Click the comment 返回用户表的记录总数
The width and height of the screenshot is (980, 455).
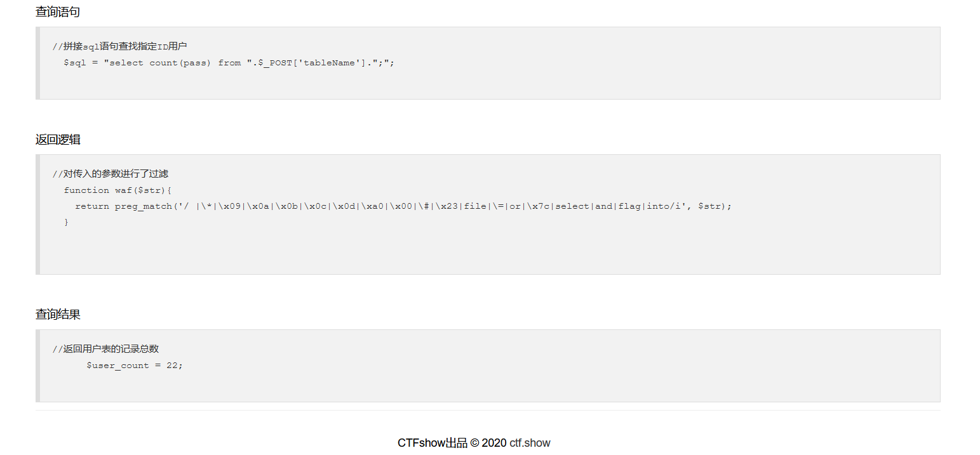point(105,349)
